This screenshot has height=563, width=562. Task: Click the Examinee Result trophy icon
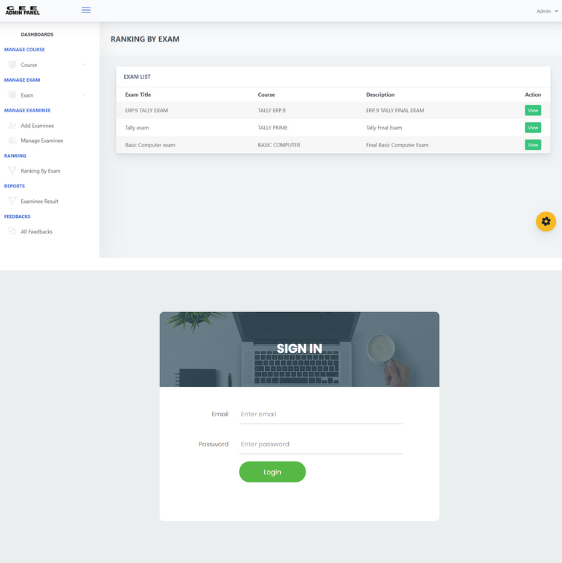pos(12,201)
